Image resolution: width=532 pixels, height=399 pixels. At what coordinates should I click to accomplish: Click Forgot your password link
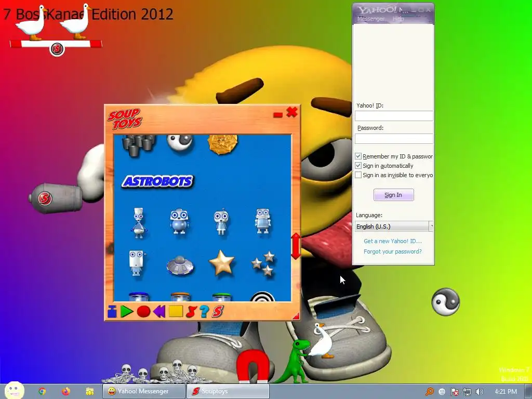click(x=393, y=251)
